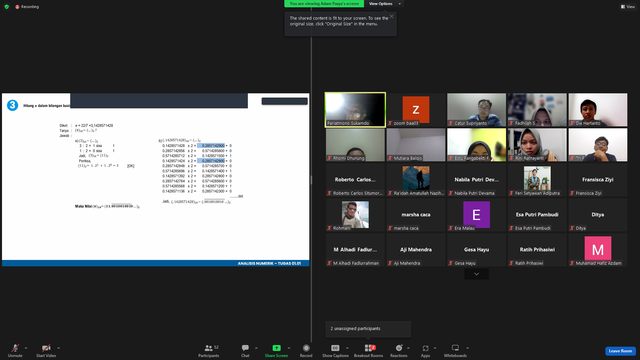Select Gesa Hayu's tile

476,250
